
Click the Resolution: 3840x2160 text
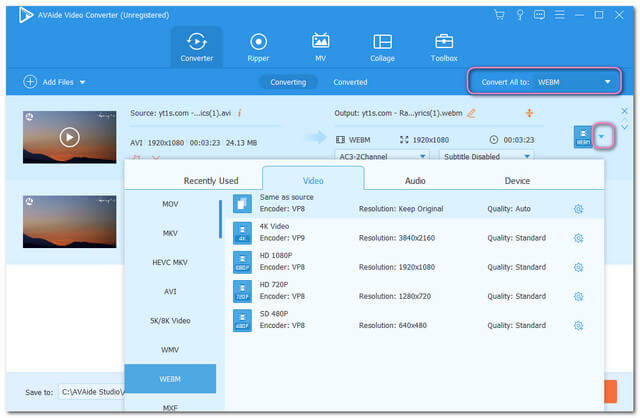[396, 238]
